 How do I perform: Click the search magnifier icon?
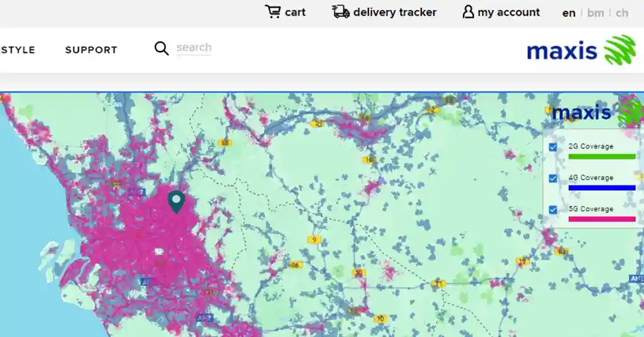click(162, 48)
